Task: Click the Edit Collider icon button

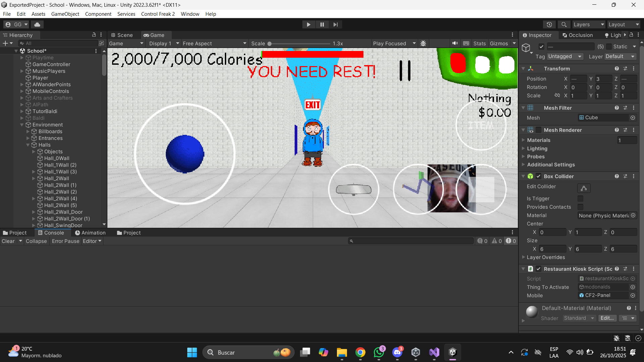Action: click(584, 188)
